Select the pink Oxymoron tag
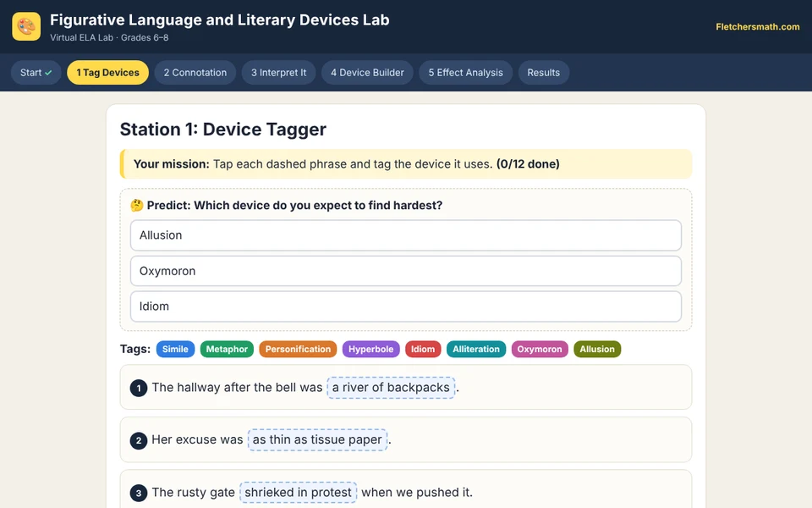Image resolution: width=812 pixels, height=508 pixels. click(x=539, y=349)
